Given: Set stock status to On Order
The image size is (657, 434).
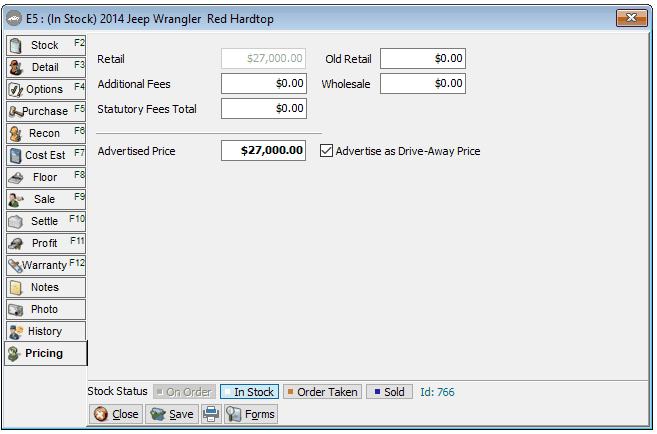Looking at the screenshot, I should (x=184, y=392).
